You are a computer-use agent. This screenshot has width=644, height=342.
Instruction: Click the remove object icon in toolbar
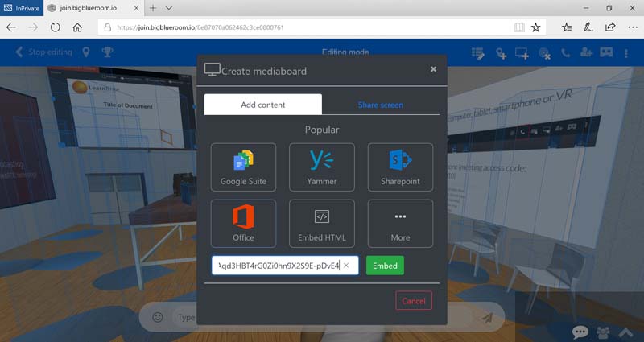[545, 53]
